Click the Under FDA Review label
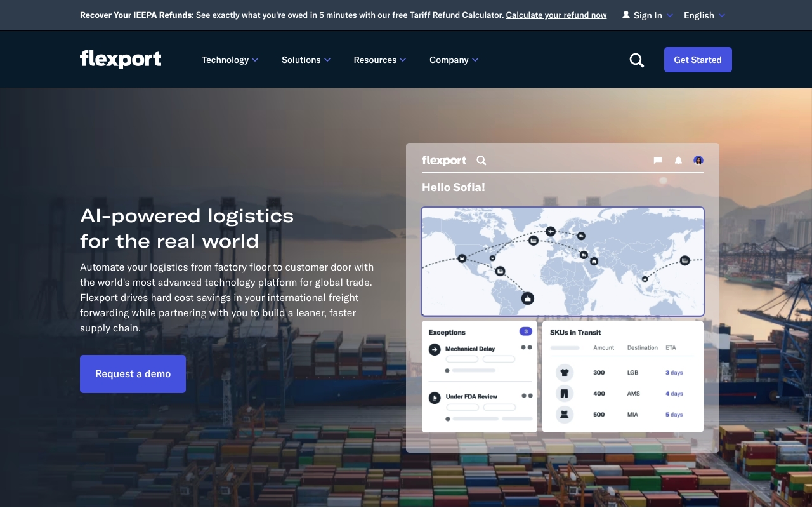 471,396
